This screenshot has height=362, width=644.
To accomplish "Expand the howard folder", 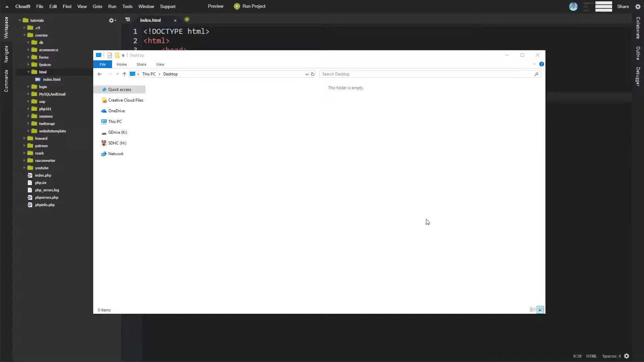I will [x=24, y=138].
